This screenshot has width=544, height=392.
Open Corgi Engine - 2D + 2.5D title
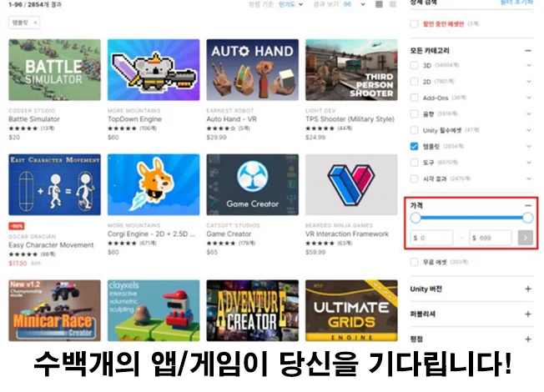click(152, 234)
